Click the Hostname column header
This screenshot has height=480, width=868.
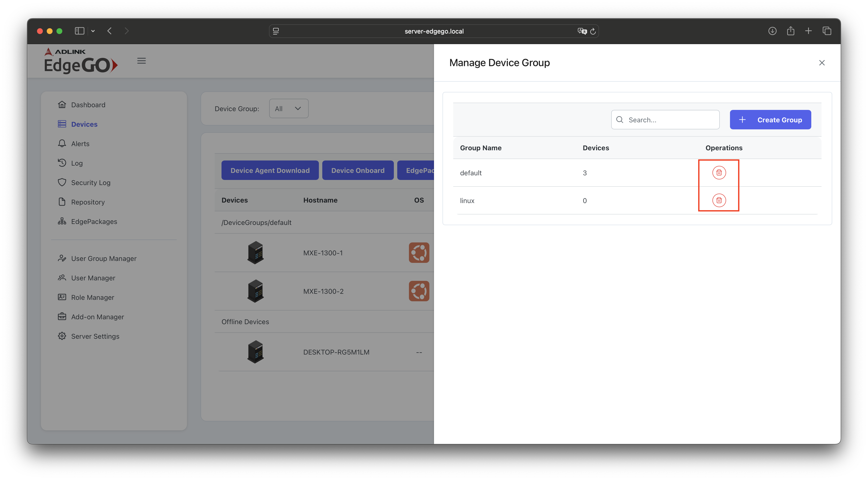[x=320, y=200]
